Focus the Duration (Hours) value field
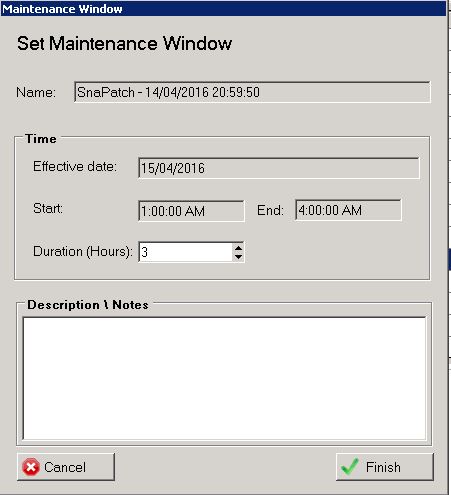The height and width of the screenshot is (495, 451). pos(186,252)
